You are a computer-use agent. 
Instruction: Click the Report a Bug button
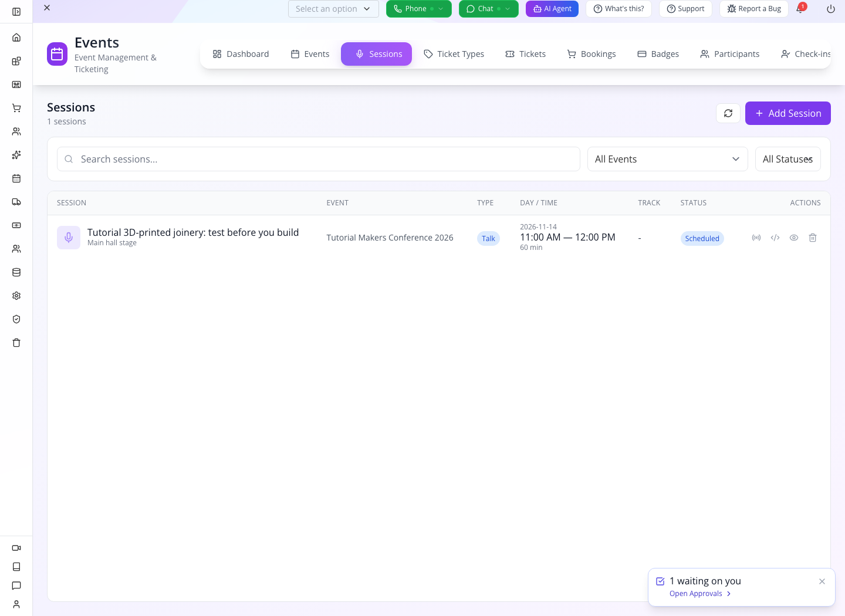(754, 9)
